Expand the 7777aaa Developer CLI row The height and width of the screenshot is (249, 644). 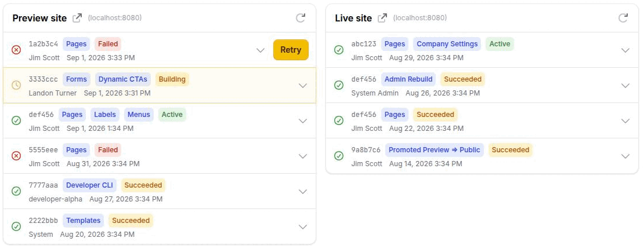tap(303, 191)
